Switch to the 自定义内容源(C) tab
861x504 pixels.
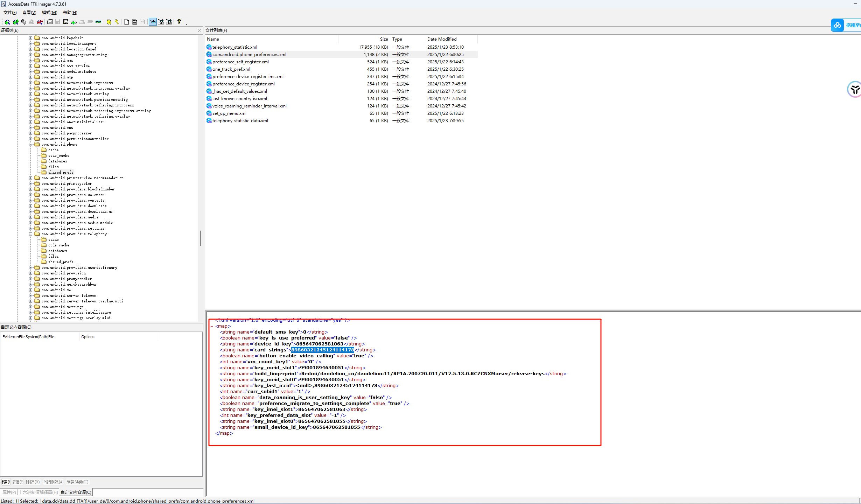[x=76, y=492]
